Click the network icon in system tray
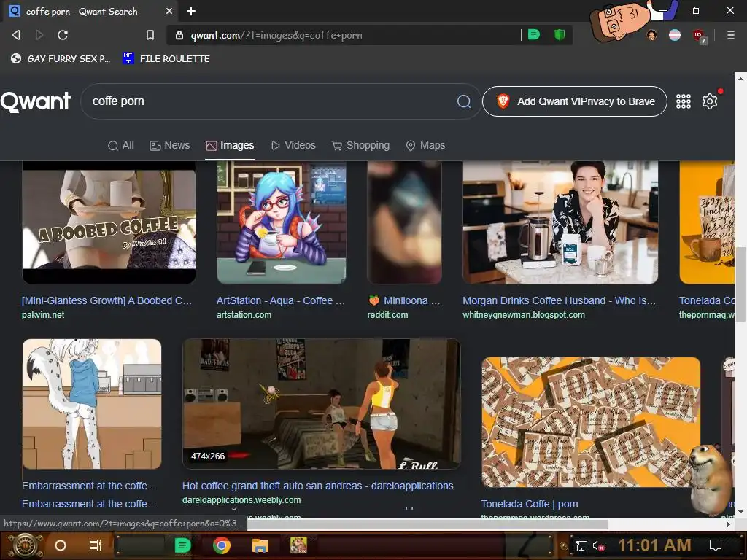The image size is (747, 560). tap(581, 545)
